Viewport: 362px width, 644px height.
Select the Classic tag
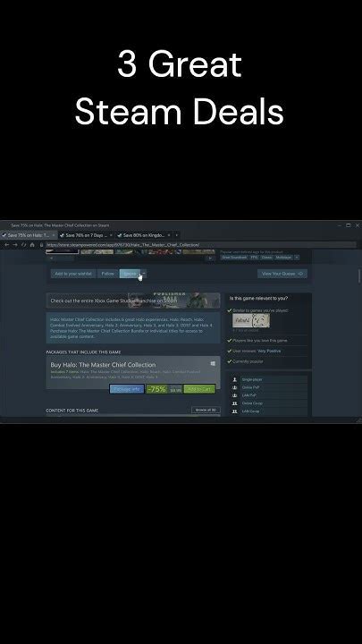(266, 258)
